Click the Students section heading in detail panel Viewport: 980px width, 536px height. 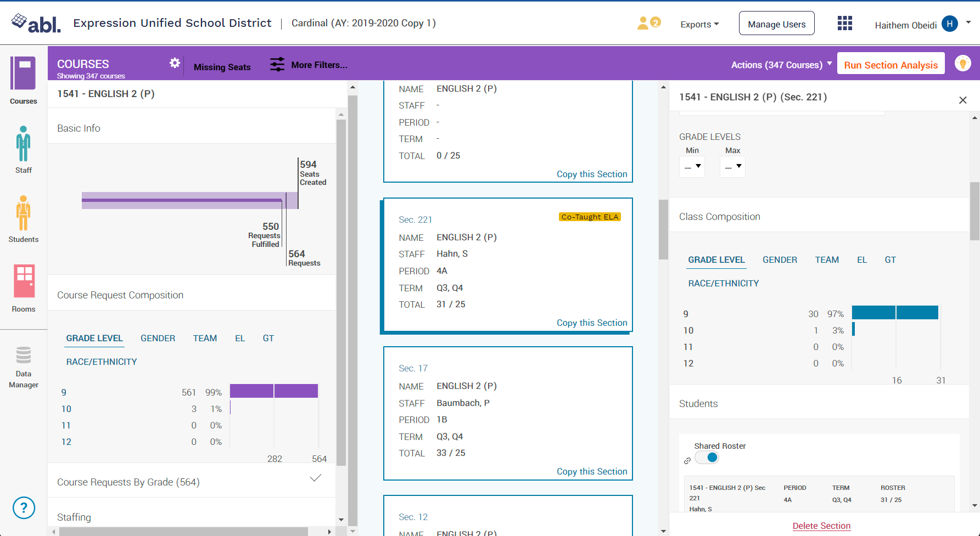(x=698, y=403)
